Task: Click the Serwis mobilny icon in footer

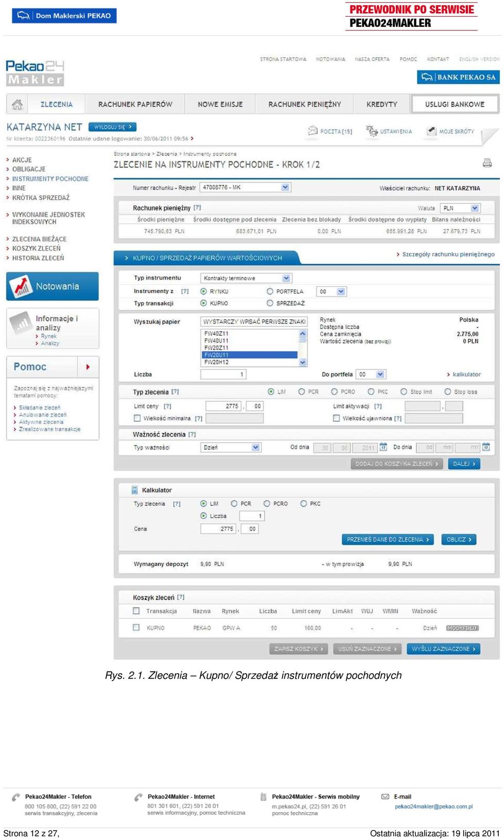Action: point(263,797)
